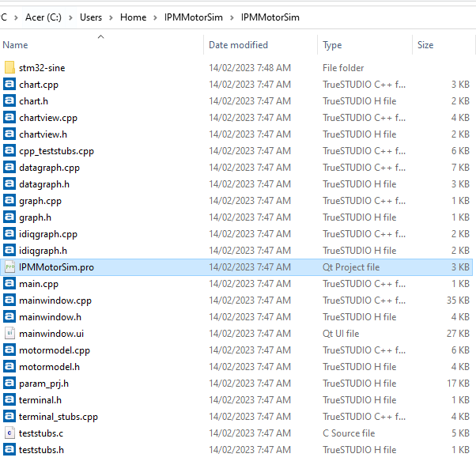Sort by the Date modified column header
The height and width of the screenshot is (465, 476).
click(x=238, y=45)
